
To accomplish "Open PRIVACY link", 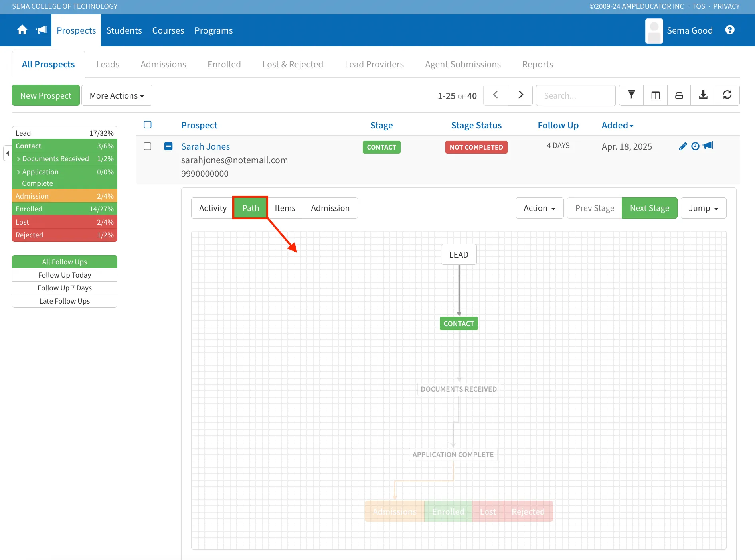I will [726, 6].
